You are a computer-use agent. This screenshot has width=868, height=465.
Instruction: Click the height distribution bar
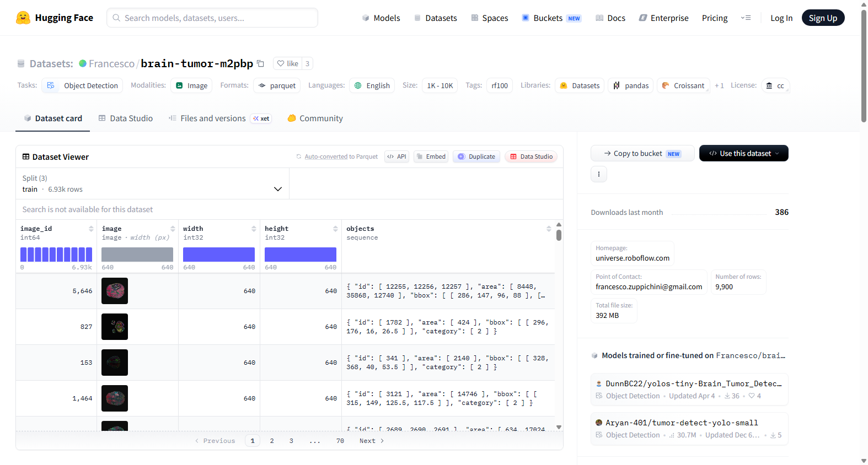pos(301,255)
